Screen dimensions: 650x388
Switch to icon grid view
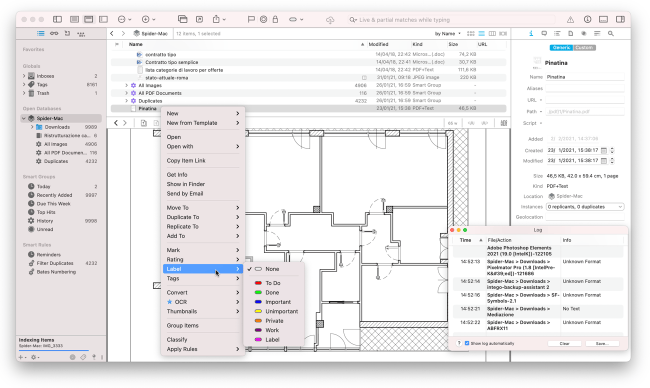point(471,34)
